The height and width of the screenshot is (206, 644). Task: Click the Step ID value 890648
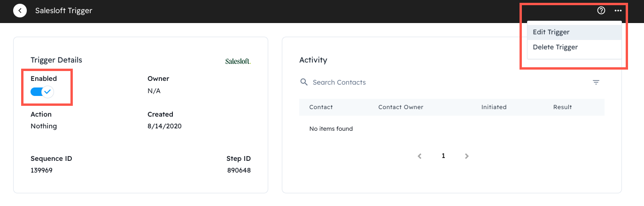[x=239, y=170]
